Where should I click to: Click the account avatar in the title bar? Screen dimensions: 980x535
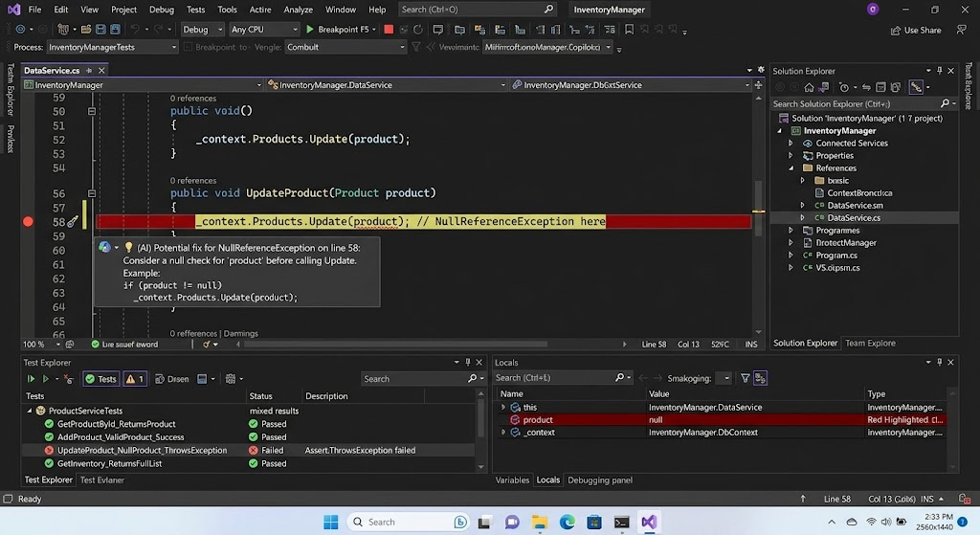tap(873, 9)
